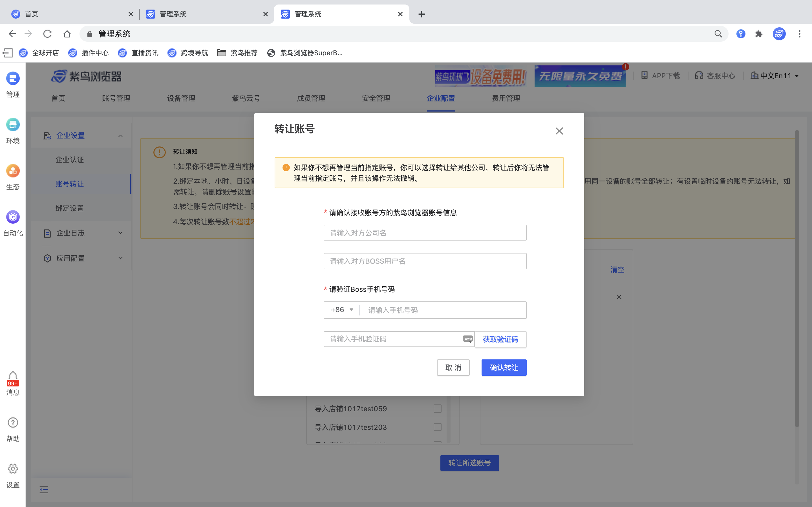This screenshot has height=507, width=812.
Task: Expand the 应用配置 section
Action: pos(70,258)
